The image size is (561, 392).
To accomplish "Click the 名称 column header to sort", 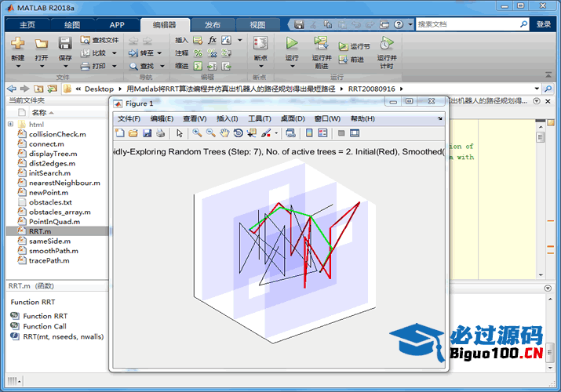I will coord(39,113).
